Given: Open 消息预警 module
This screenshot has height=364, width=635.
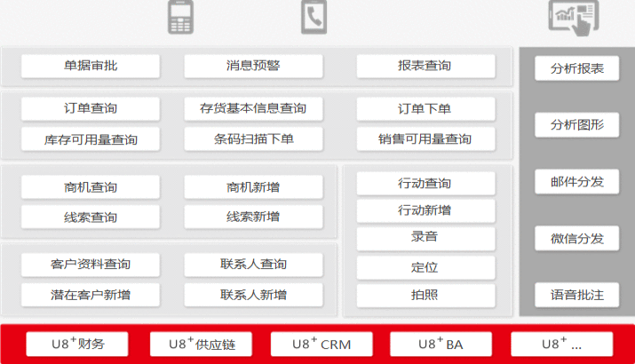Looking at the screenshot, I should 253,66.
